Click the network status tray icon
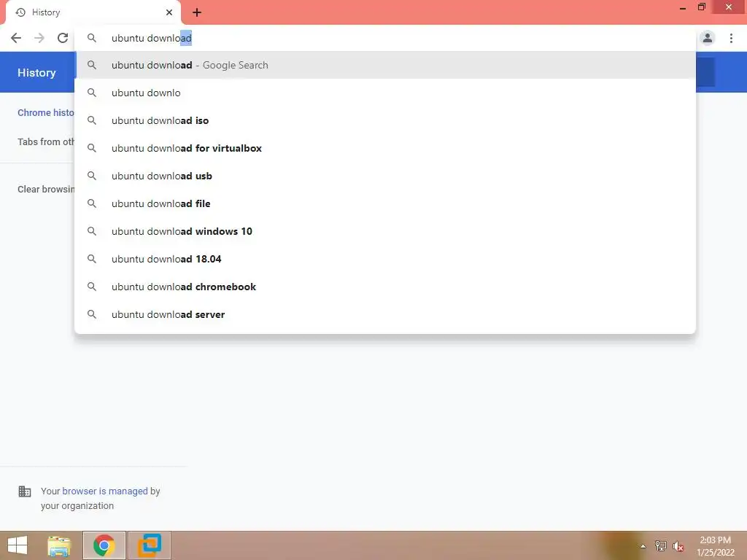 (661, 546)
